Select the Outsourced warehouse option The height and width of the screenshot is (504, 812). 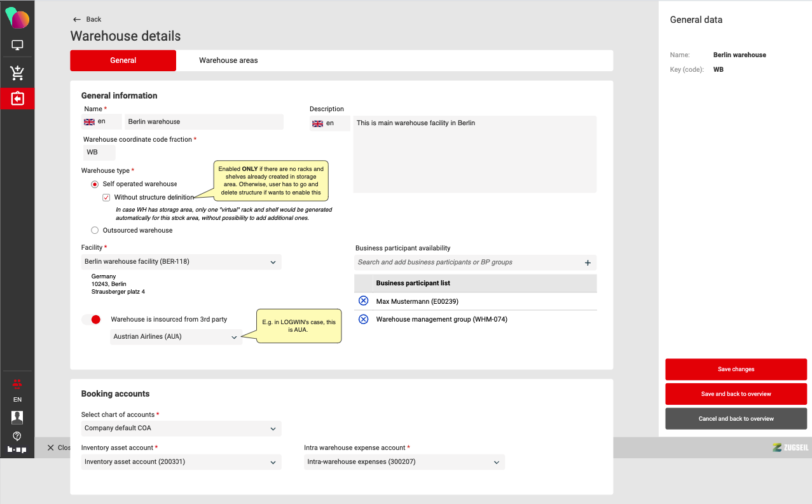(x=95, y=230)
